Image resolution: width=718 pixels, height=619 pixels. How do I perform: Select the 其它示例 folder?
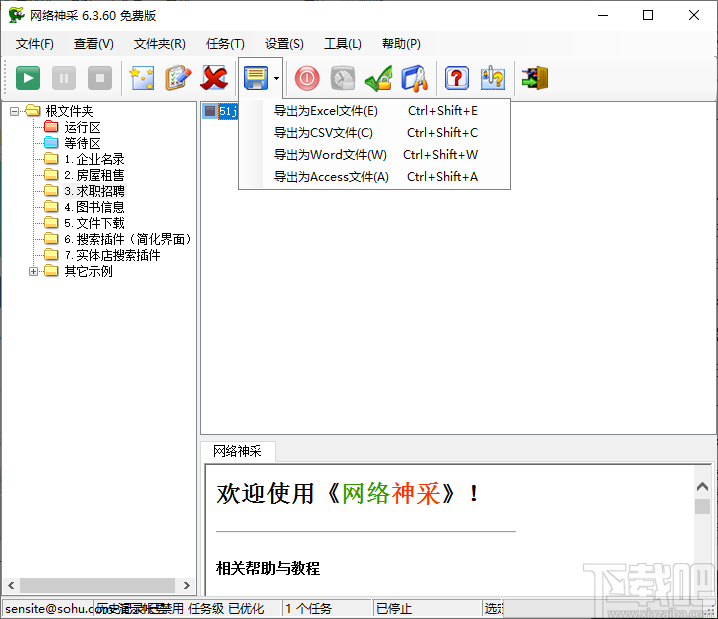point(88,271)
